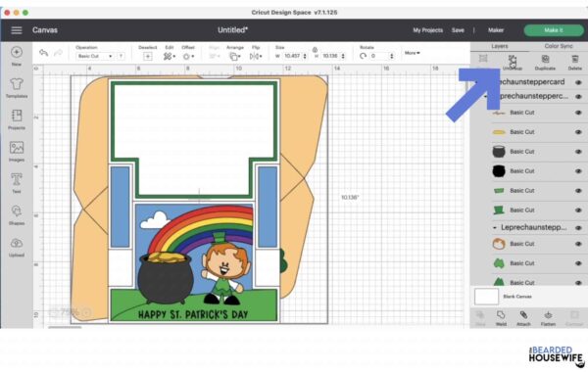Click the Rotate angle field
Viewport: 588px width, 373px height.
click(378, 56)
